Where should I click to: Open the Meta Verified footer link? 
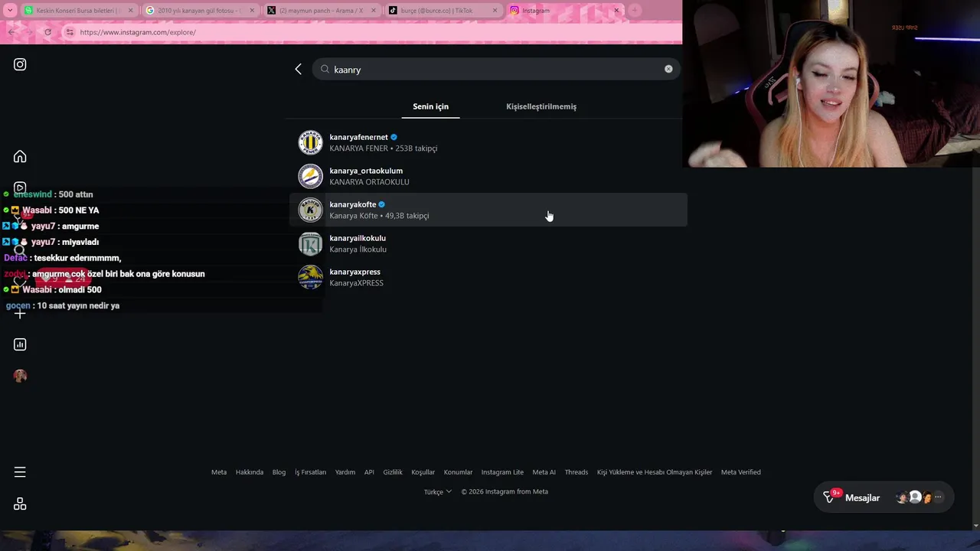pos(741,472)
